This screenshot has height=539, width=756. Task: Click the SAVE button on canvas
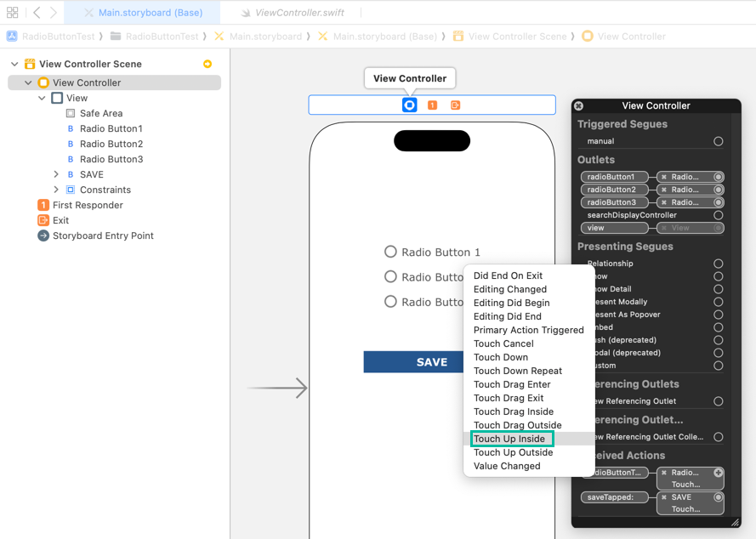(431, 361)
